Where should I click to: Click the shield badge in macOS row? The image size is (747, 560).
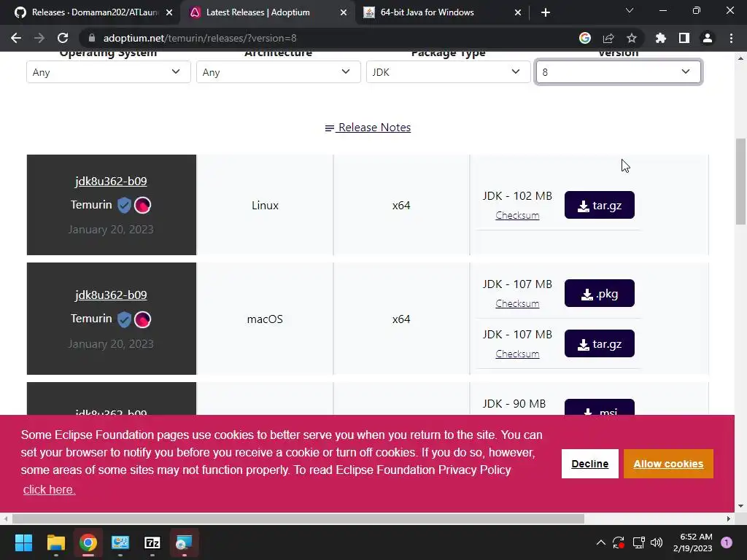(x=124, y=319)
